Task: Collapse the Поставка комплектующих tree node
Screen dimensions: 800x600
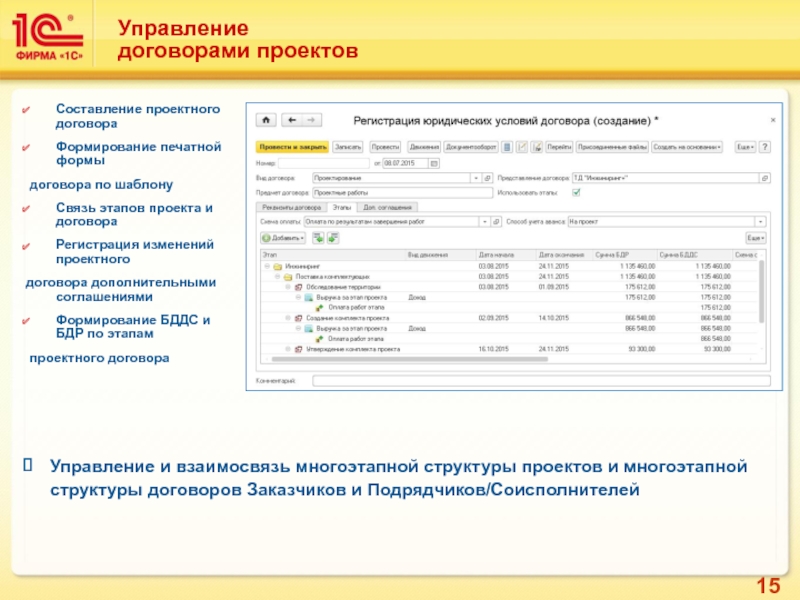Action: click(x=275, y=276)
